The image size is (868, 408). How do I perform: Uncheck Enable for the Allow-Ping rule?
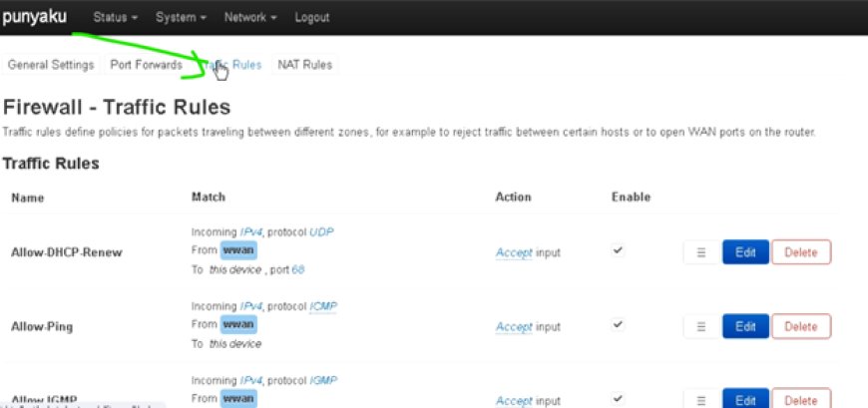(x=619, y=324)
